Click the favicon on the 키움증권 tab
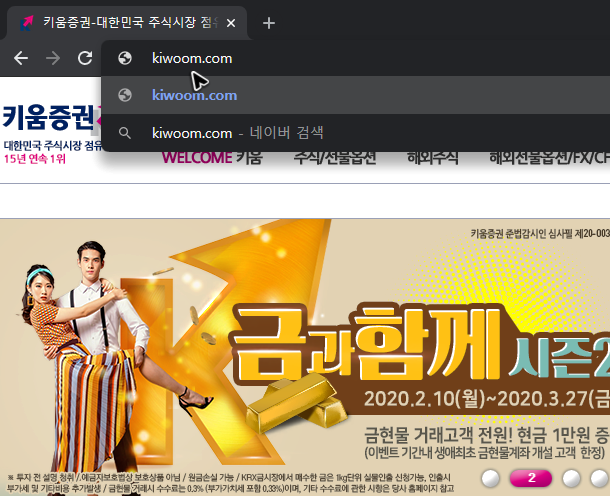The width and height of the screenshot is (610, 496). click(x=27, y=23)
